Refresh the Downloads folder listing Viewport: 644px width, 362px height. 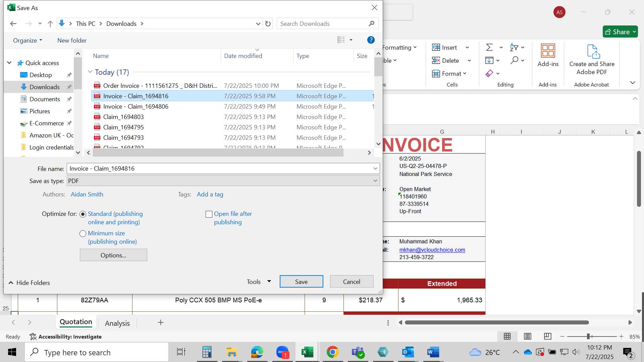[268, 24]
